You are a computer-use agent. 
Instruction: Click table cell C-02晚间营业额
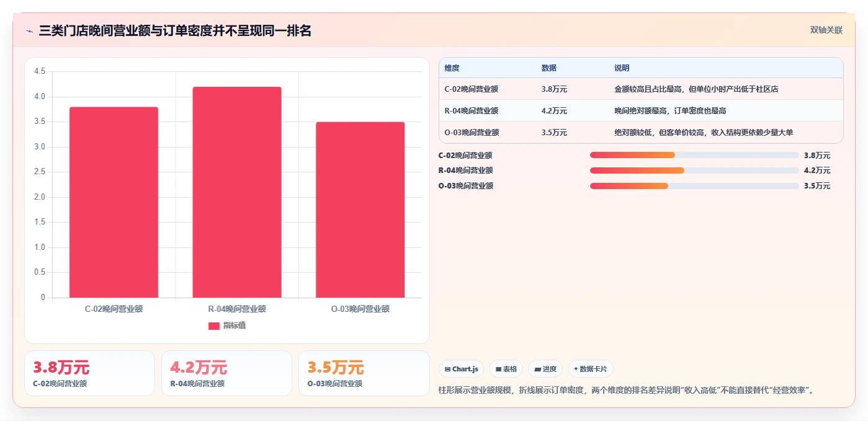pyautogui.click(x=472, y=89)
